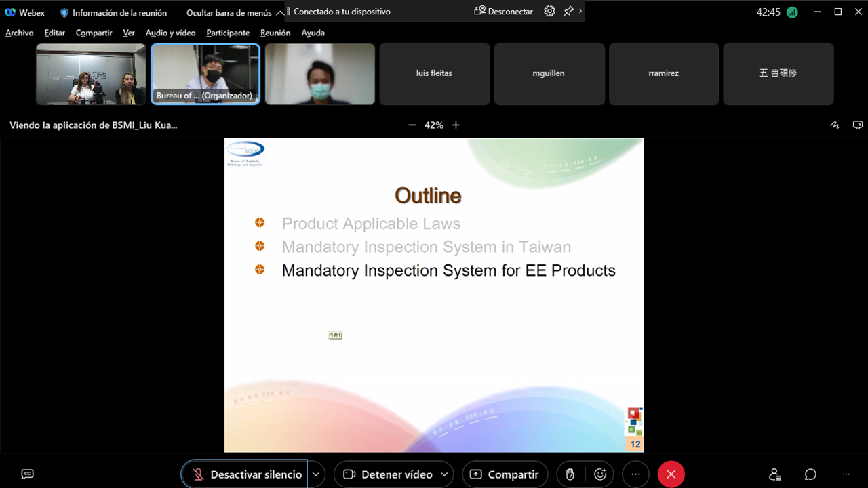Open the Participante menu

(x=228, y=33)
